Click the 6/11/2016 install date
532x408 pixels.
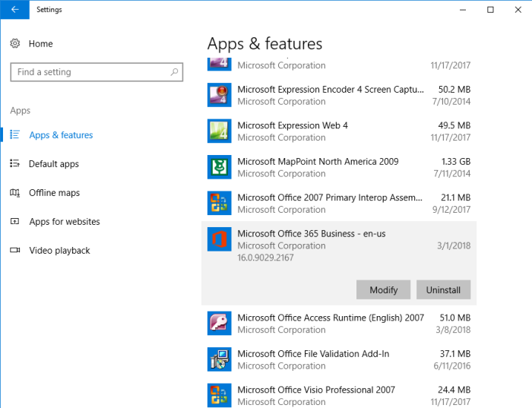pos(452,366)
